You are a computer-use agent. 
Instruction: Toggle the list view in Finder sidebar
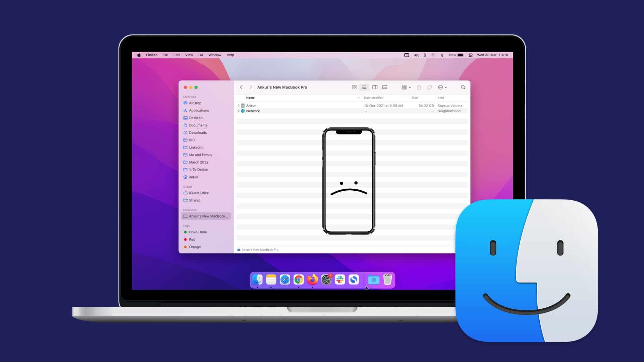(364, 87)
